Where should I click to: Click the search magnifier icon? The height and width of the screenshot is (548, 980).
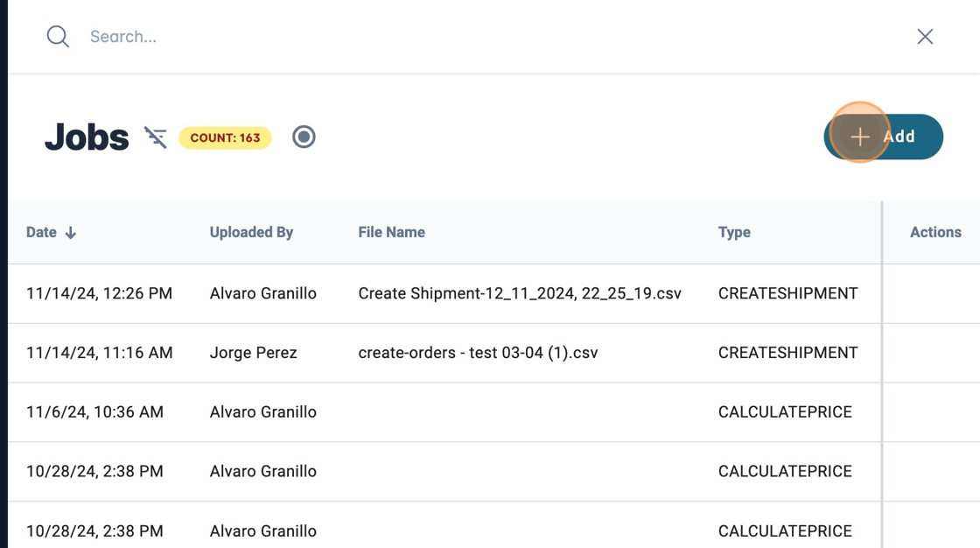click(58, 37)
